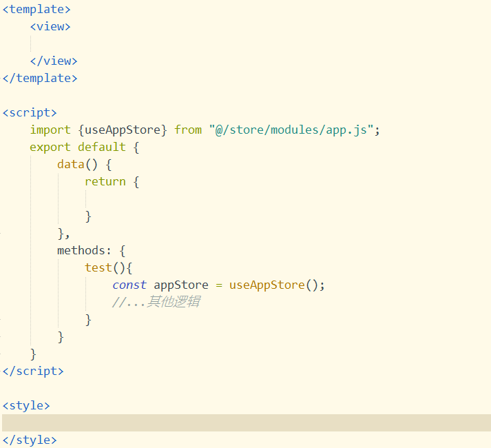Screen dimensions: 491x448
Task: Click the 'test' method name
Action: (x=98, y=267)
